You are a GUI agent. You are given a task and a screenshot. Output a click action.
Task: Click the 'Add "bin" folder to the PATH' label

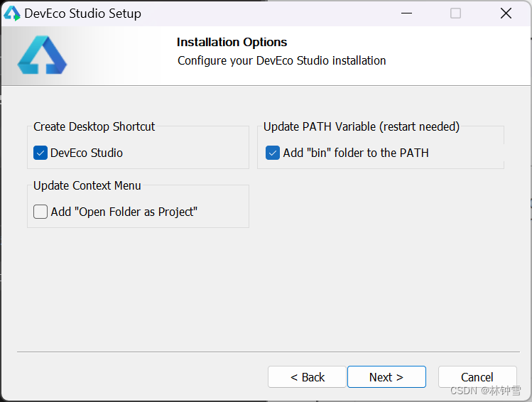point(356,153)
